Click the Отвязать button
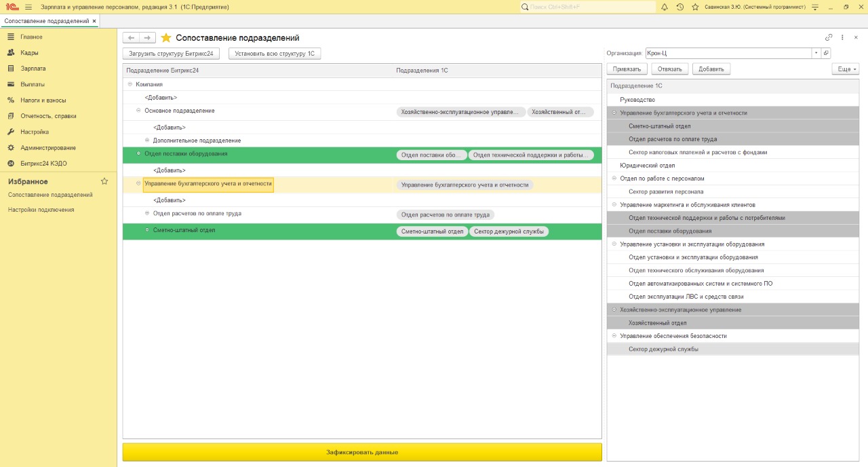The image size is (868, 467). (670, 69)
